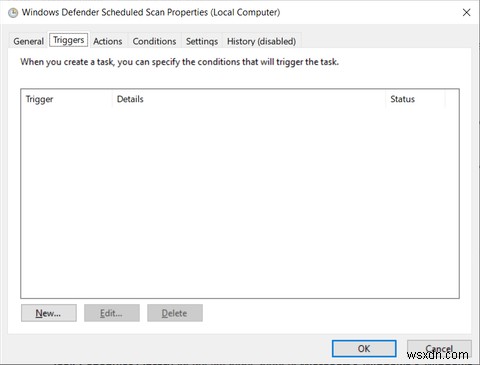
Task: Sort by the Trigger column header
Action: [x=67, y=99]
